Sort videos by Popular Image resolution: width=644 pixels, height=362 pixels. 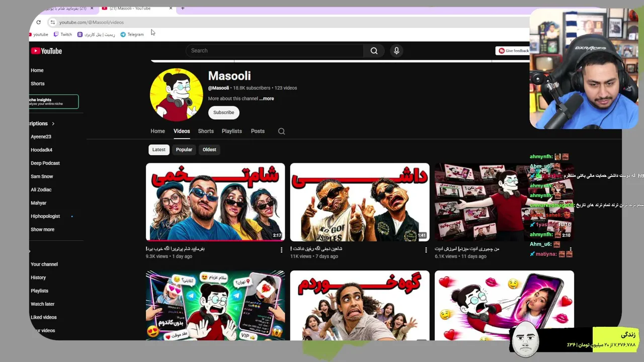184,150
